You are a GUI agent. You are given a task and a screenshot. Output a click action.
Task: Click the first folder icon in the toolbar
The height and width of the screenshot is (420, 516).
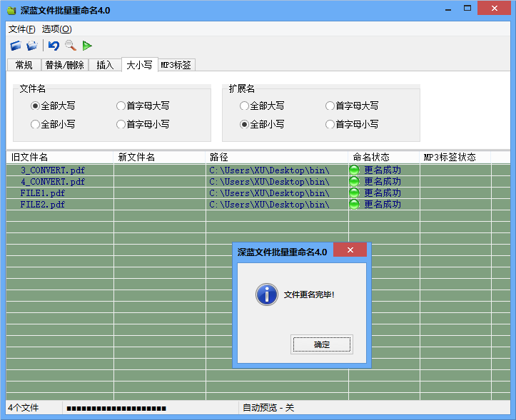16,46
